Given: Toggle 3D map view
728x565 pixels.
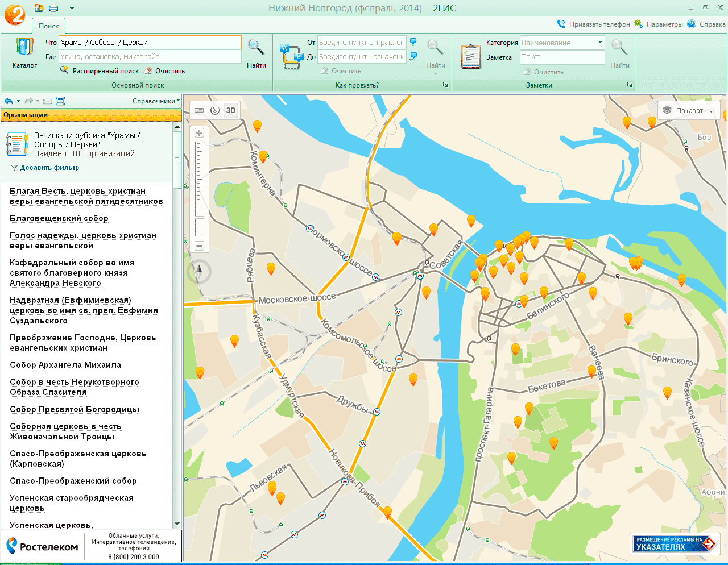Looking at the screenshot, I should (230, 110).
